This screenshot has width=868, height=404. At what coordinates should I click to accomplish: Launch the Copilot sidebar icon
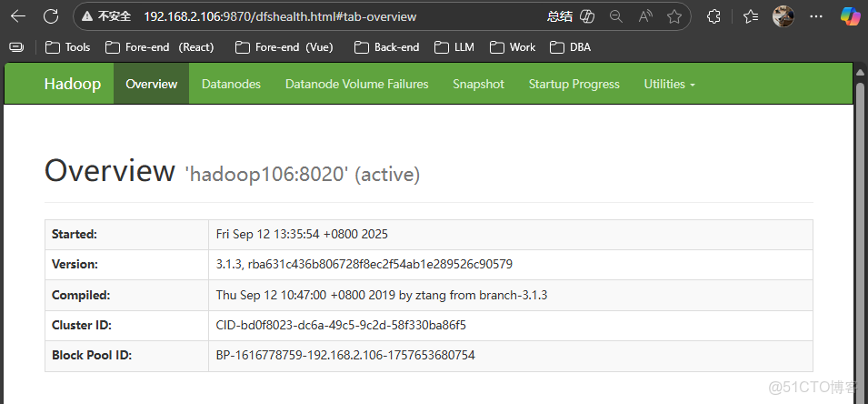[x=849, y=15]
